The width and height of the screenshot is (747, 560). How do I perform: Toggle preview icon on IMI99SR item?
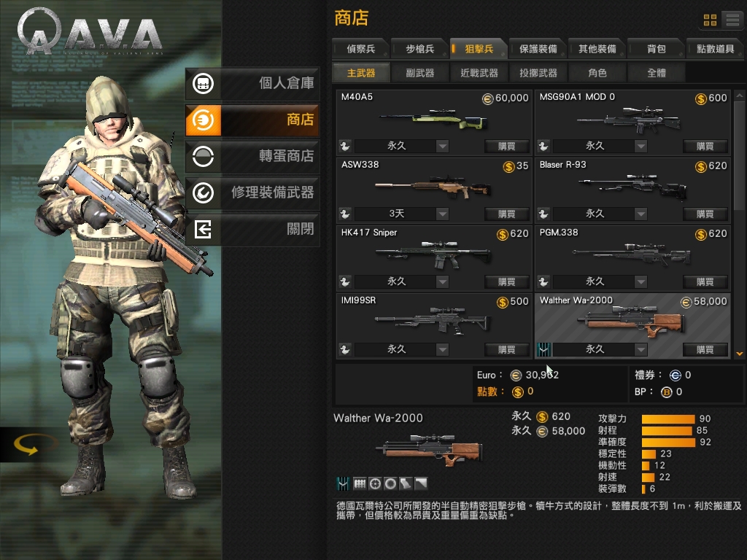click(345, 349)
